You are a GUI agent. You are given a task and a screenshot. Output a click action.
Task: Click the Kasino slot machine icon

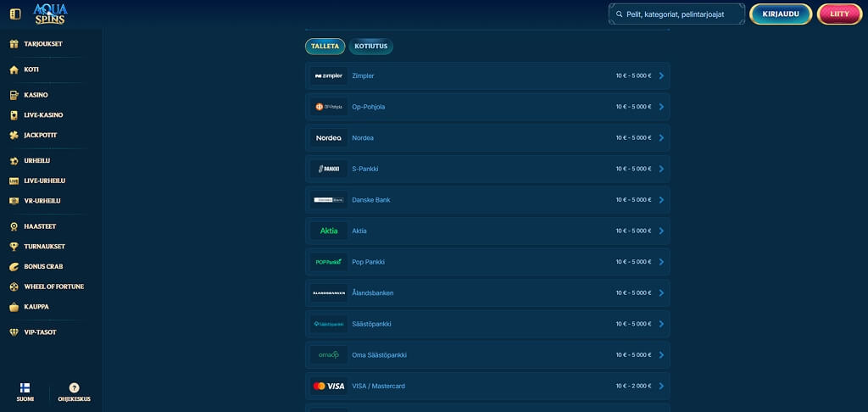point(14,95)
